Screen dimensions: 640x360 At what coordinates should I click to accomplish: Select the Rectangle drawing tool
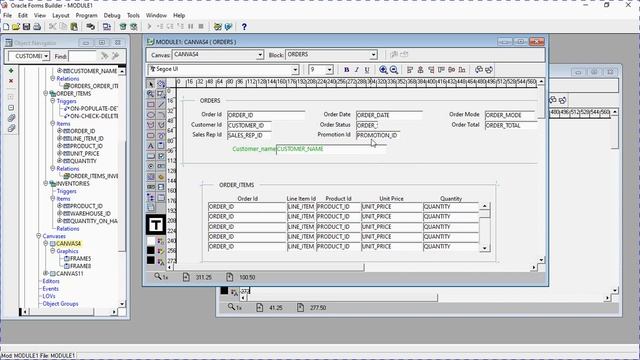[x=151, y=104]
